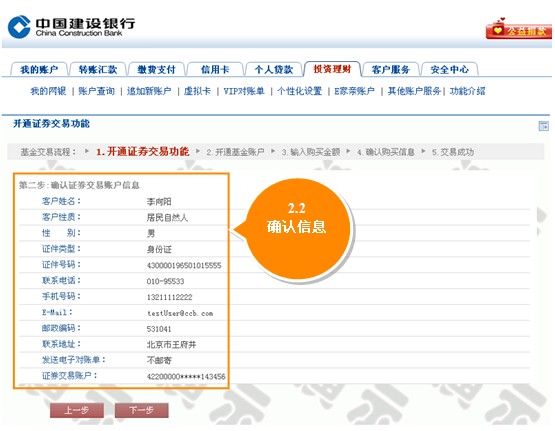Click the 上一步 back button
The image size is (555, 431).
tap(77, 410)
